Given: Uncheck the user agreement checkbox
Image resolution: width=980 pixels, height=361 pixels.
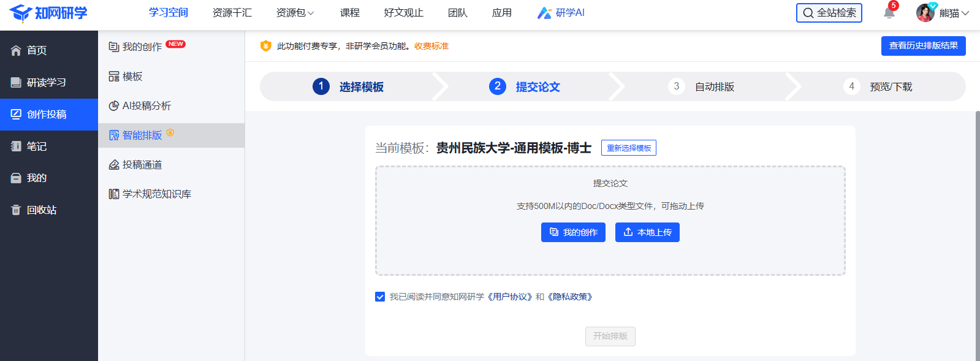Looking at the screenshot, I should coord(380,297).
